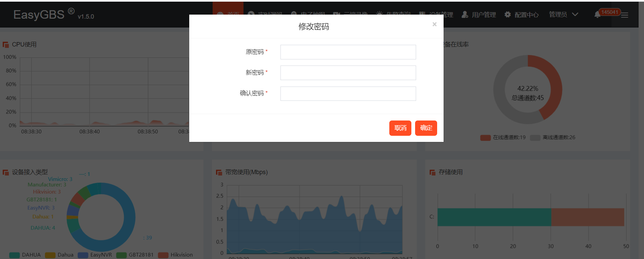Click the 08:38:40 label on CPU chart
The height and width of the screenshot is (259, 644).
click(x=90, y=131)
